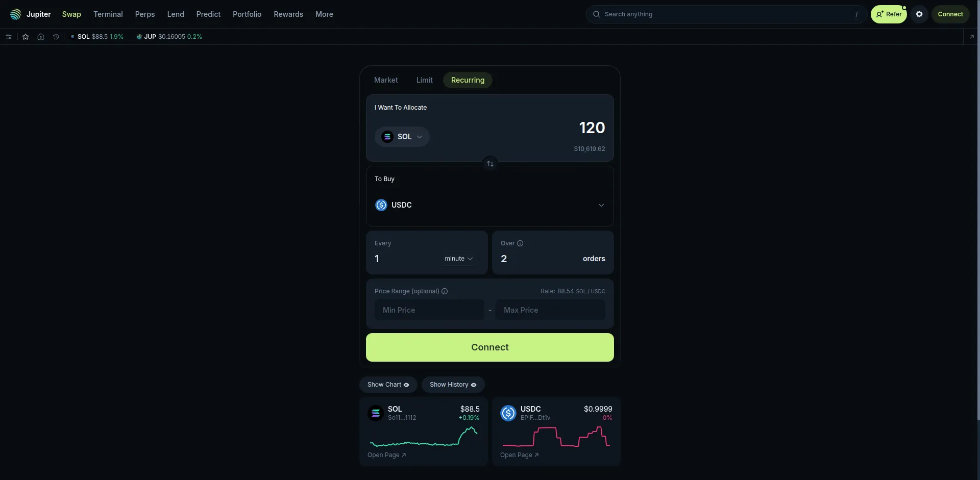Click the SOL price chart sparkline
980x480 pixels.
click(424, 437)
